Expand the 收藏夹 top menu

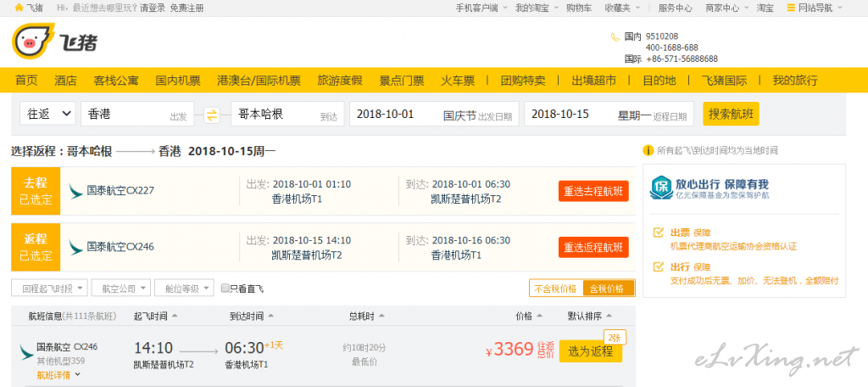tap(621, 8)
